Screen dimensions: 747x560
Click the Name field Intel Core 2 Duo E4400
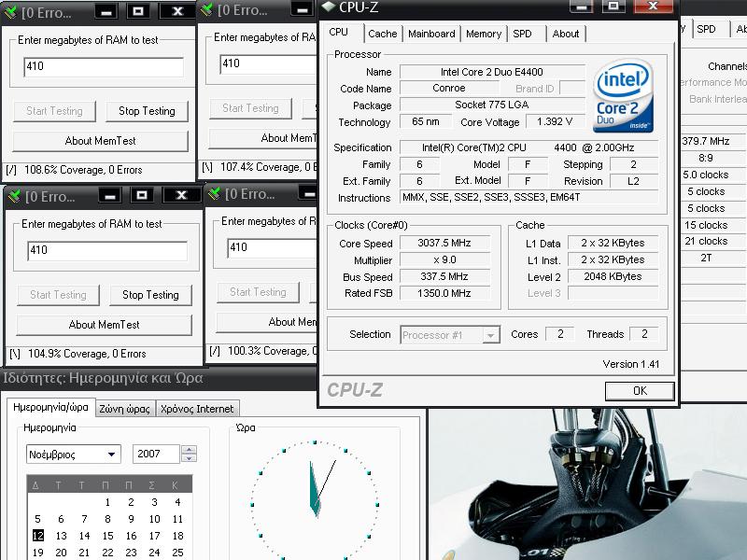point(492,72)
